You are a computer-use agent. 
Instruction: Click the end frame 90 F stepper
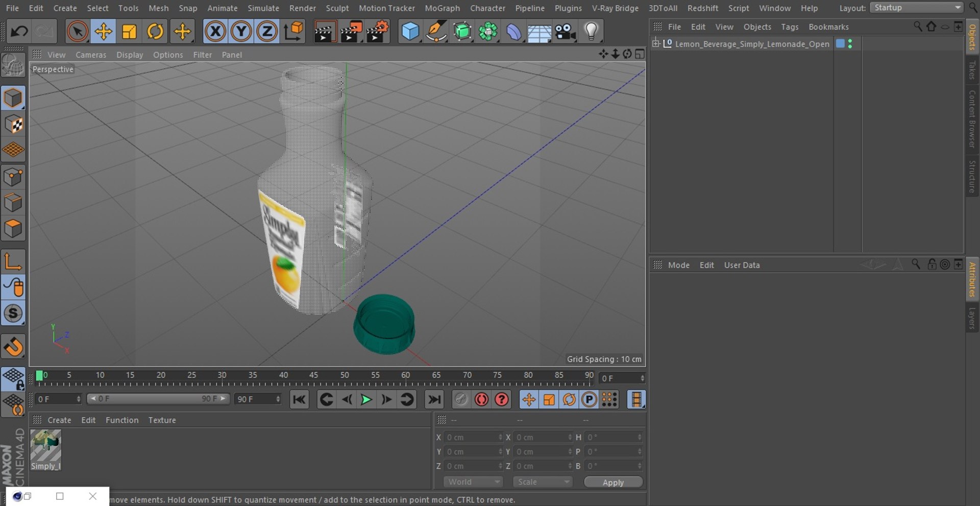click(278, 399)
